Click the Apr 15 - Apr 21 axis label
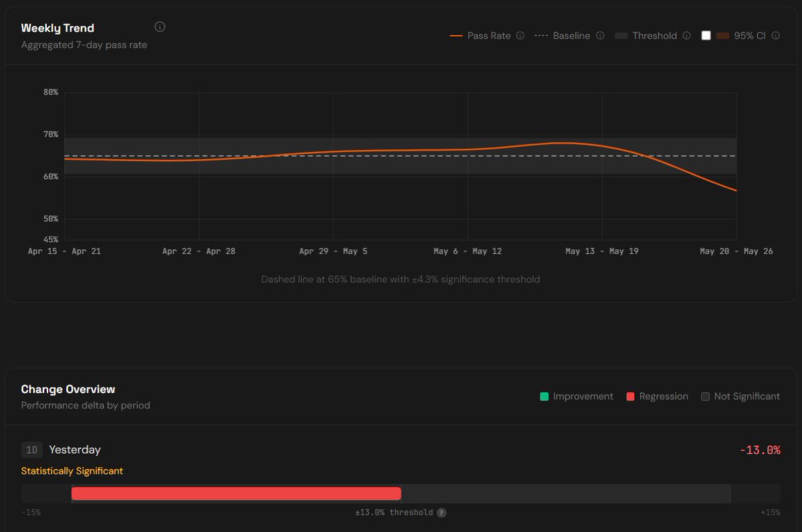 point(64,251)
